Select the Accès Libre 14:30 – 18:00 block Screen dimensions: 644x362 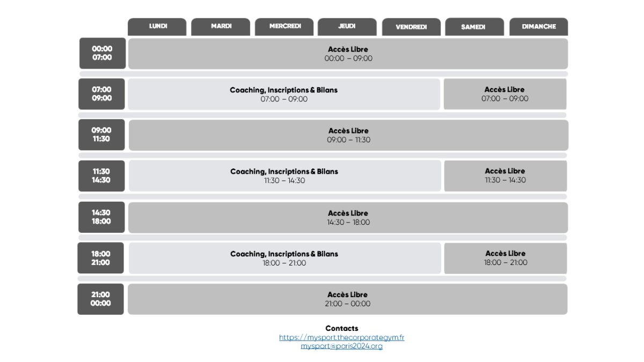tap(348, 217)
